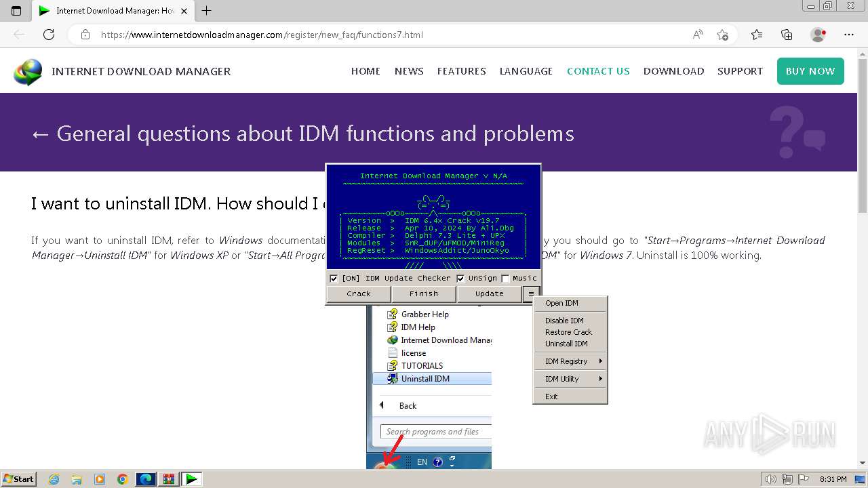Screen dimensions: 868x488
Task: Open the FEATURES page
Action: point(462,71)
